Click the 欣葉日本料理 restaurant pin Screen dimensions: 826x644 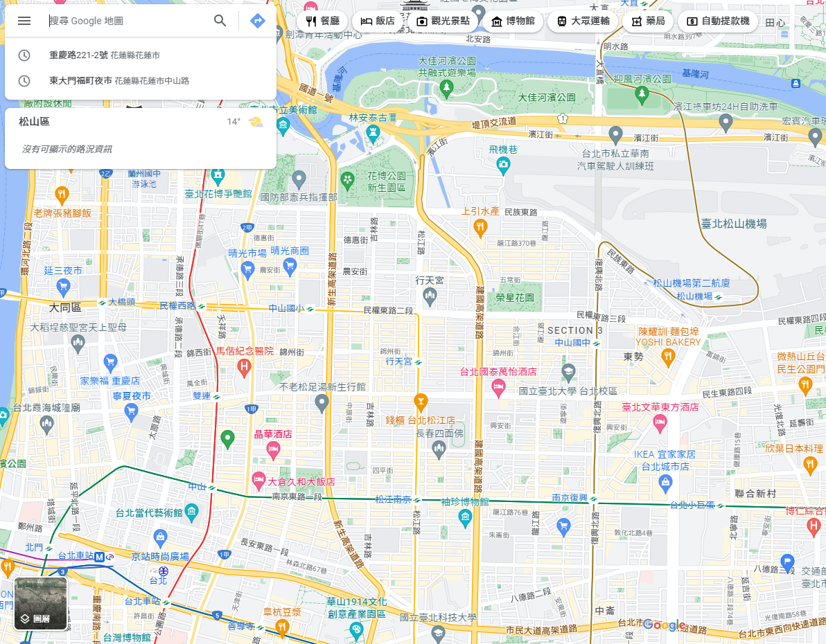811,465
